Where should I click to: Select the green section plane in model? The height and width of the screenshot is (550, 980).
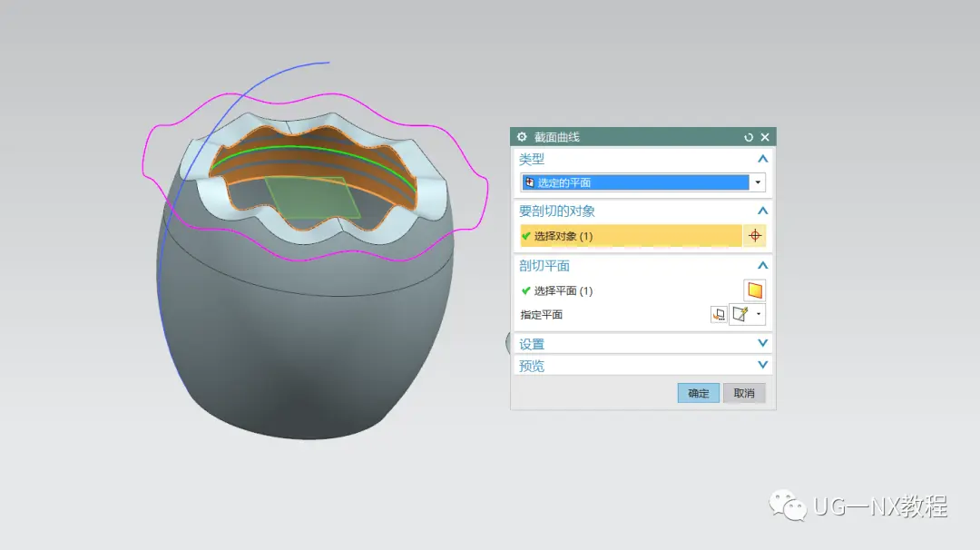312,198
